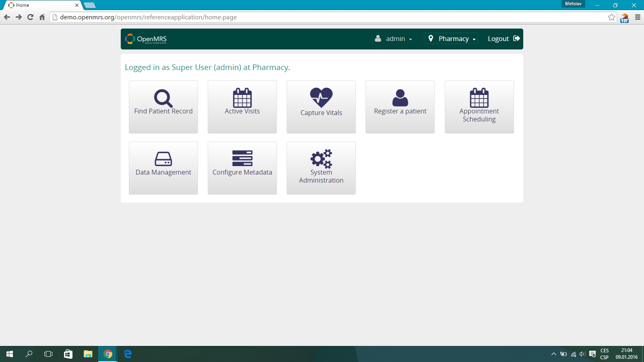
Task: Open Active Visits calendar tile
Action: pos(242,107)
